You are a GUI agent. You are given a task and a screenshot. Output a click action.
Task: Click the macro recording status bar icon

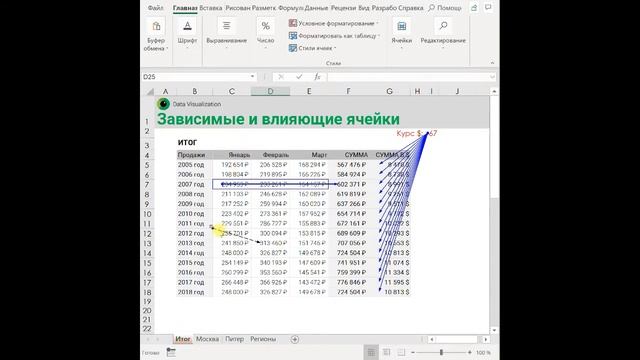pos(171,352)
